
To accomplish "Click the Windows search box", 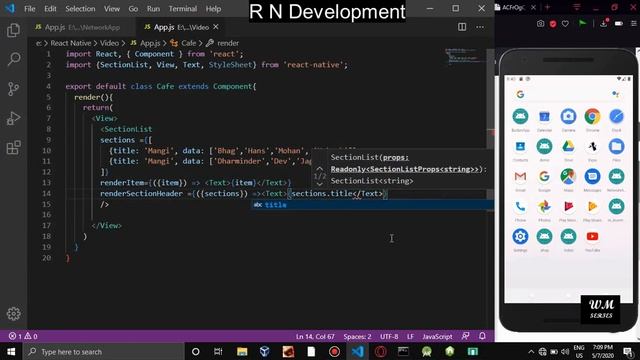I will 104,351.
